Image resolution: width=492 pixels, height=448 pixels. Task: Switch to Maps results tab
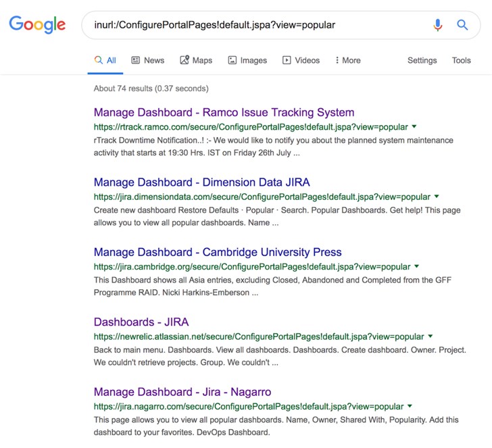196,60
